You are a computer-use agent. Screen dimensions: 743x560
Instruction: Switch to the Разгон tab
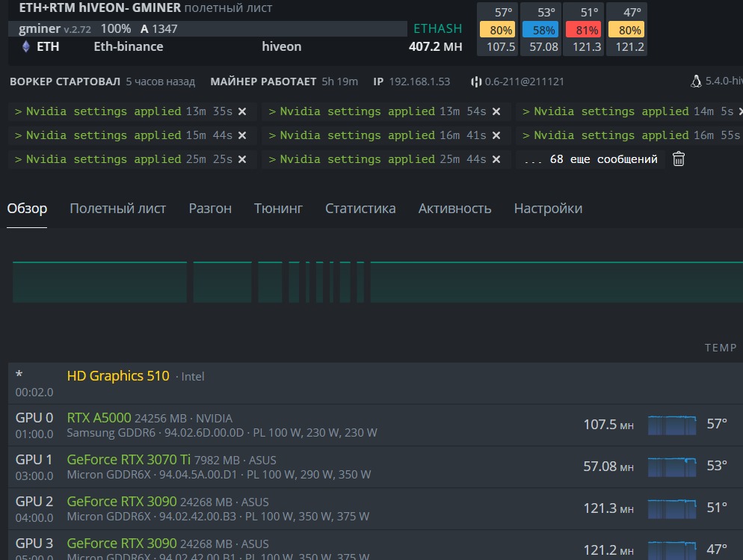[x=210, y=209]
